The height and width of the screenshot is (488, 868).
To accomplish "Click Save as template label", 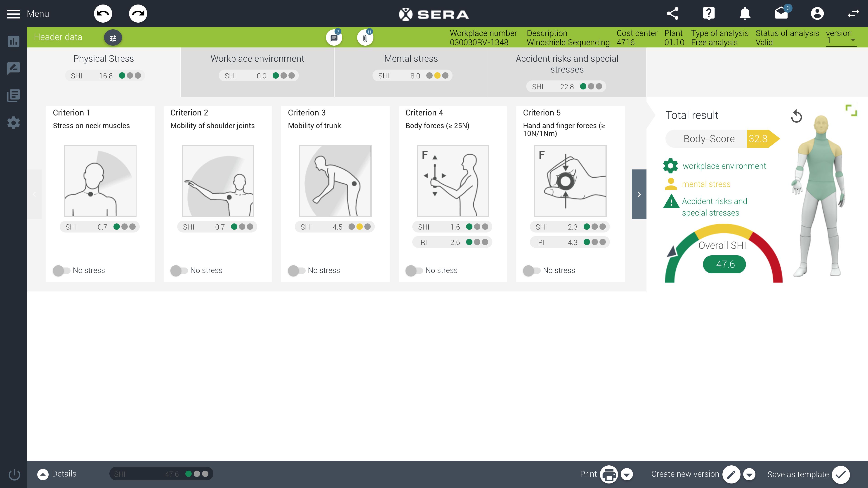I will 798,474.
